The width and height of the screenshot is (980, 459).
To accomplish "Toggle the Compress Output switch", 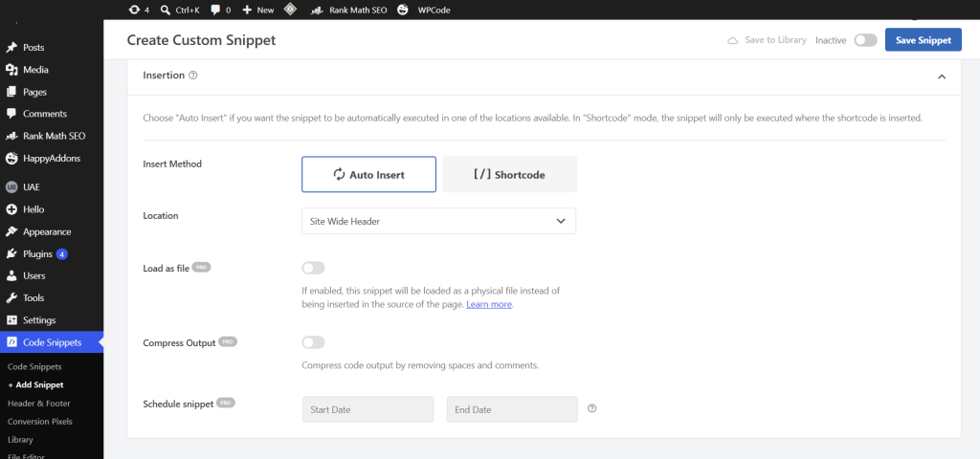I will point(313,342).
